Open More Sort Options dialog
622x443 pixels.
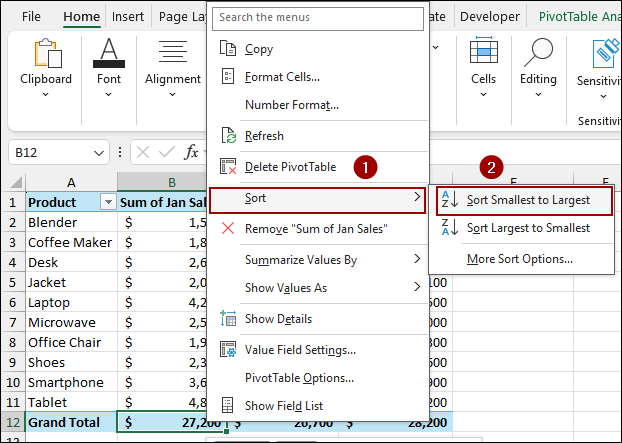click(x=519, y=259)
